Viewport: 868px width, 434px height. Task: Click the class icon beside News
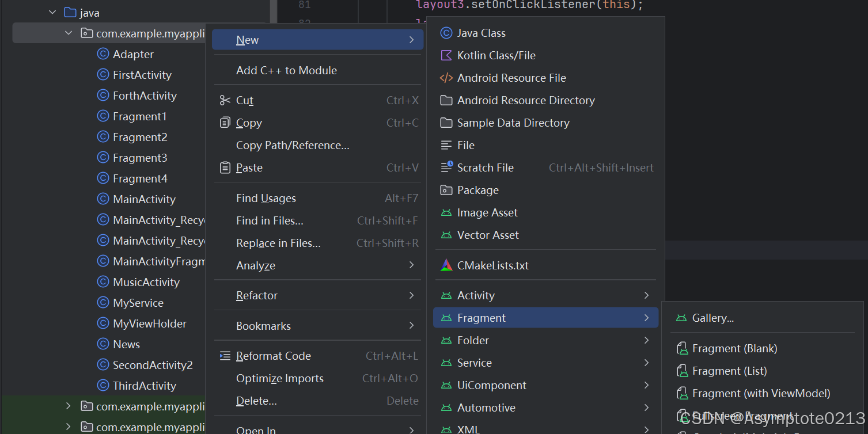click(103, 344)
